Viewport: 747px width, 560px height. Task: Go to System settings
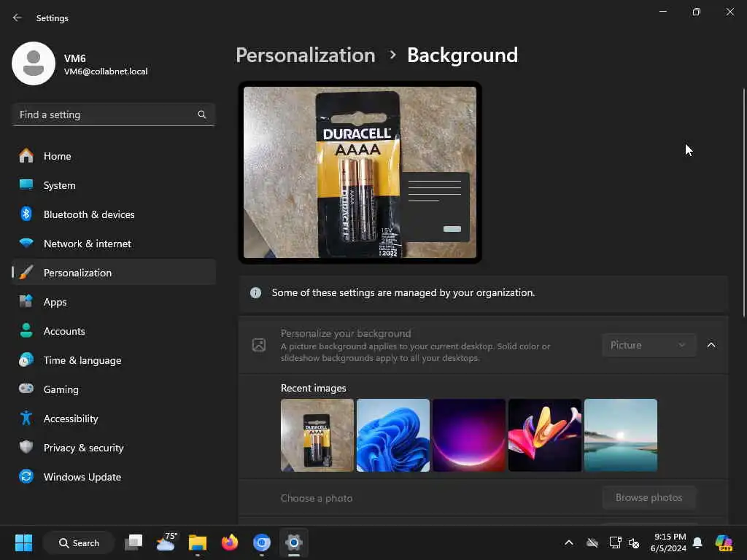click(x=114, y=185)
